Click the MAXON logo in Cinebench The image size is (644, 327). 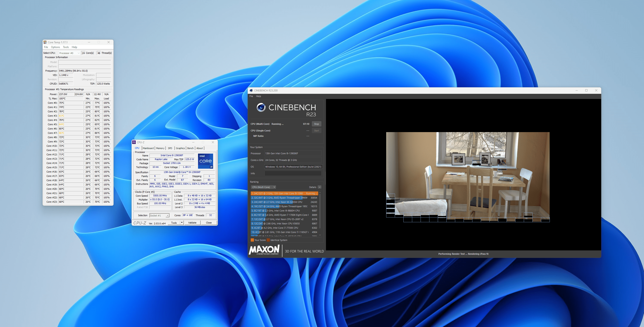(x=264, y=250)
